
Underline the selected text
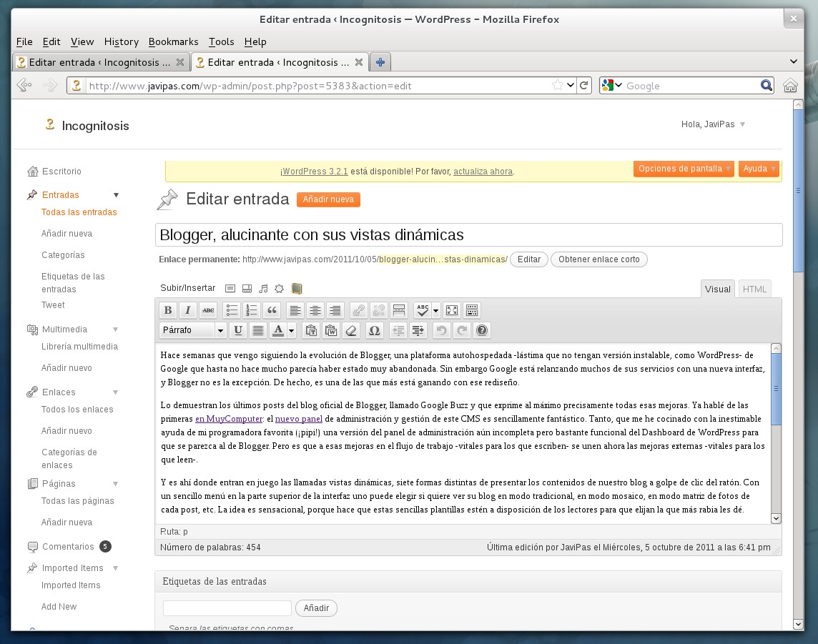click(x=238, y=330)
